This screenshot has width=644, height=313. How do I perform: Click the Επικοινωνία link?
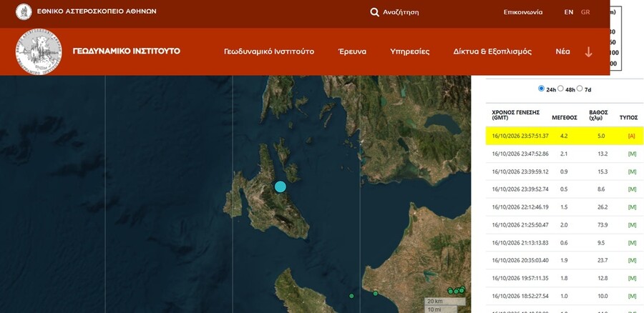(x=523, y=12)
